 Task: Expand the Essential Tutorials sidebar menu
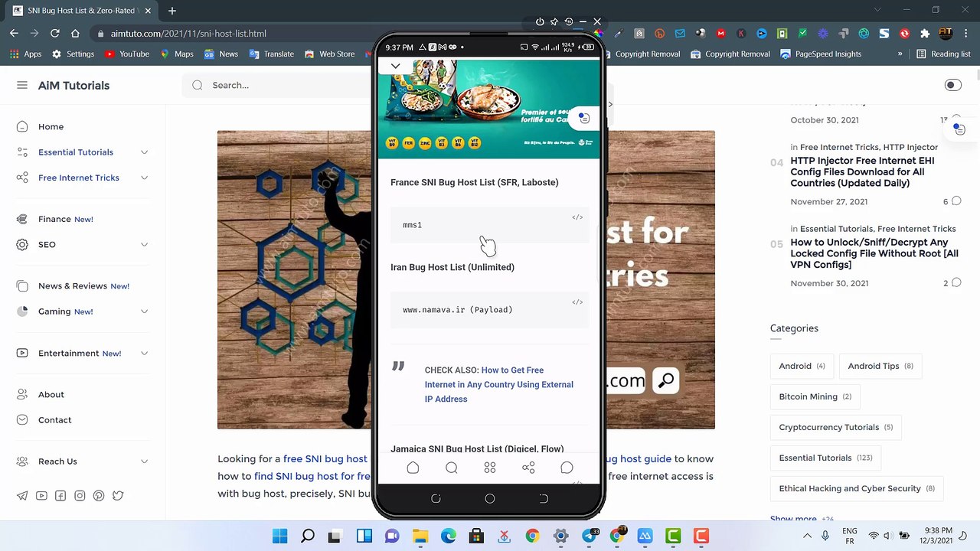tap(144, 152)
